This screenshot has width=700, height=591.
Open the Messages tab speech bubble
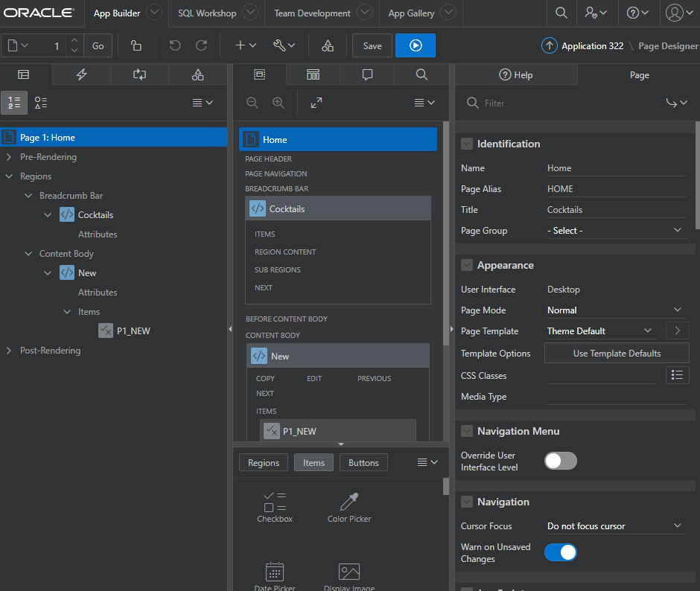(367, 74)
